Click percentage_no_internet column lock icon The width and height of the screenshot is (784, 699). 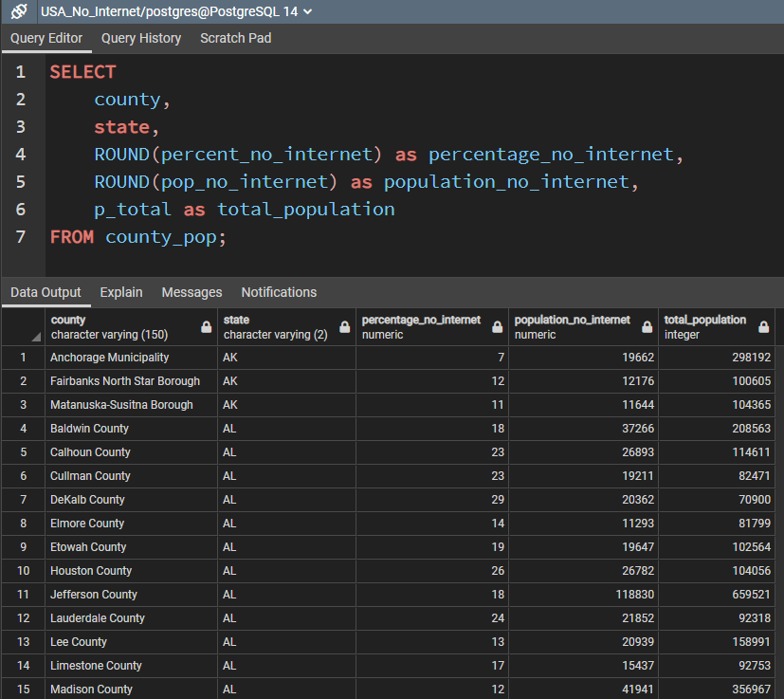click(497, 327)
